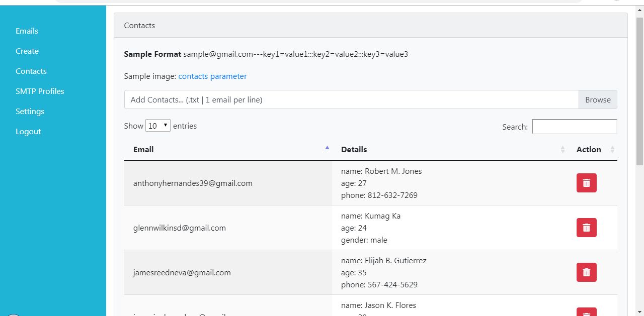Focus the Search input field
Viewport: 644px width, 316px height.
coord(574,127)
